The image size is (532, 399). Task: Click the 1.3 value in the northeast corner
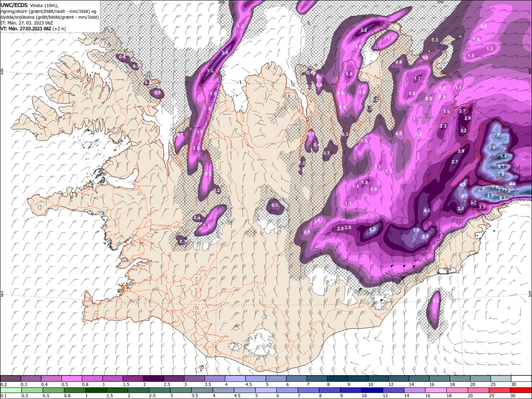point(490,49)
